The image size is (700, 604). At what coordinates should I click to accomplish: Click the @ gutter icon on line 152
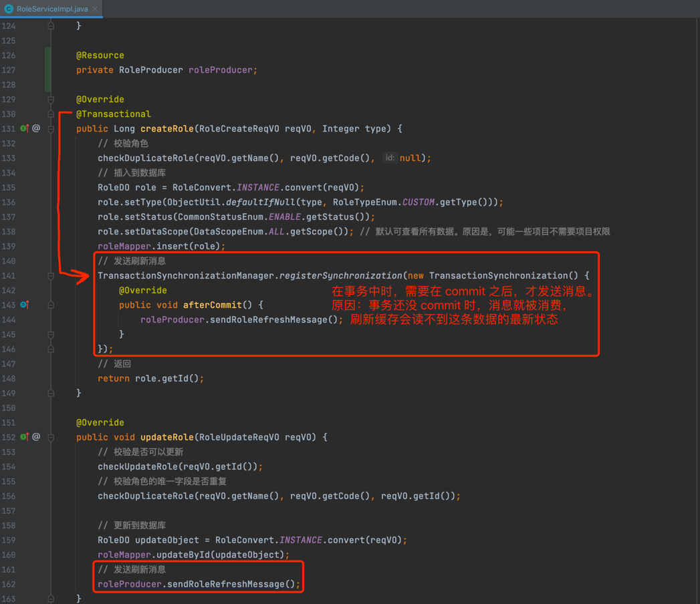tap(36, 437)
